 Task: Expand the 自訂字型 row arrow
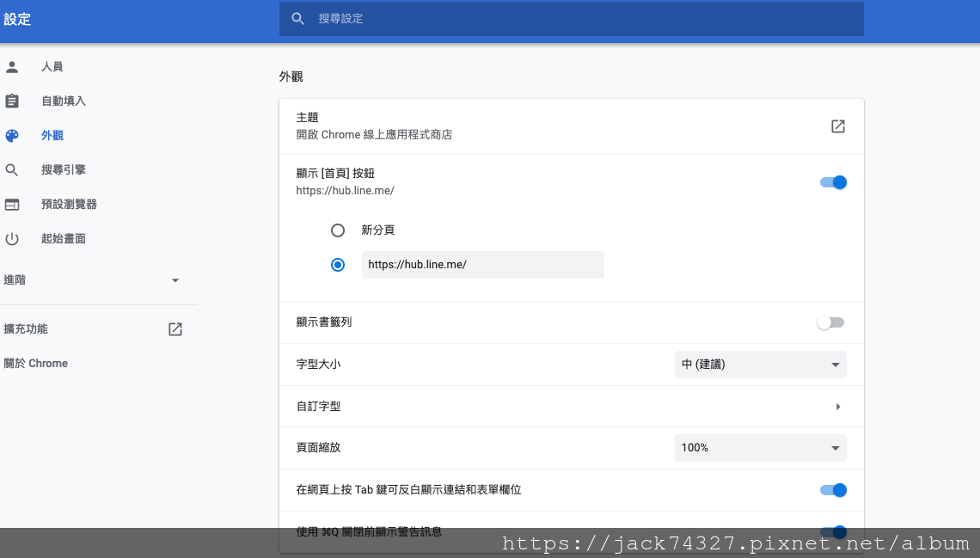837,407
